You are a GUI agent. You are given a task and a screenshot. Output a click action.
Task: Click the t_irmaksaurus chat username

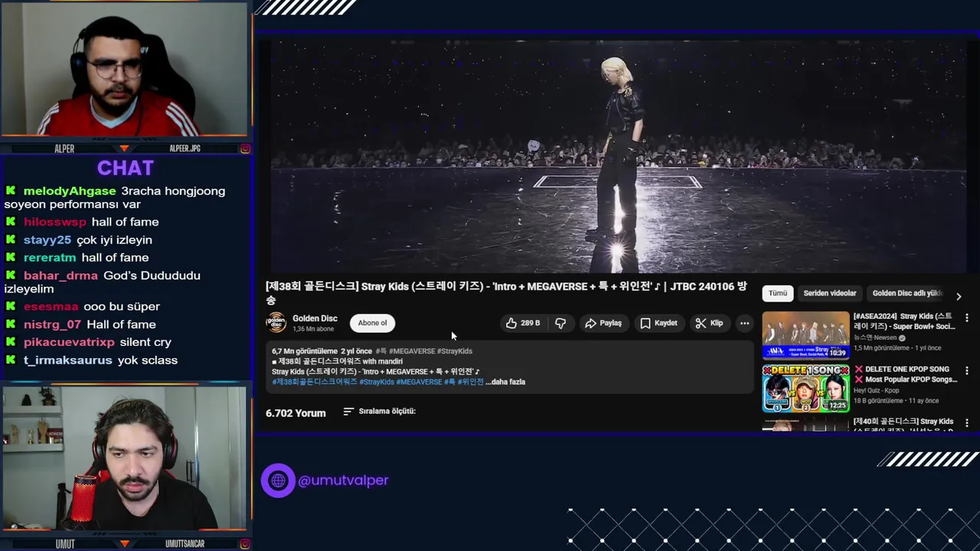[68, 360]
